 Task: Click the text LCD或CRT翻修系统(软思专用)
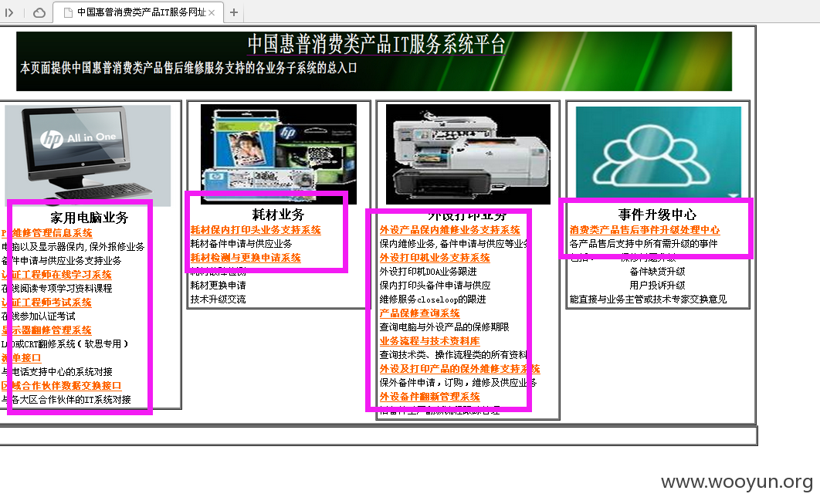65,344
